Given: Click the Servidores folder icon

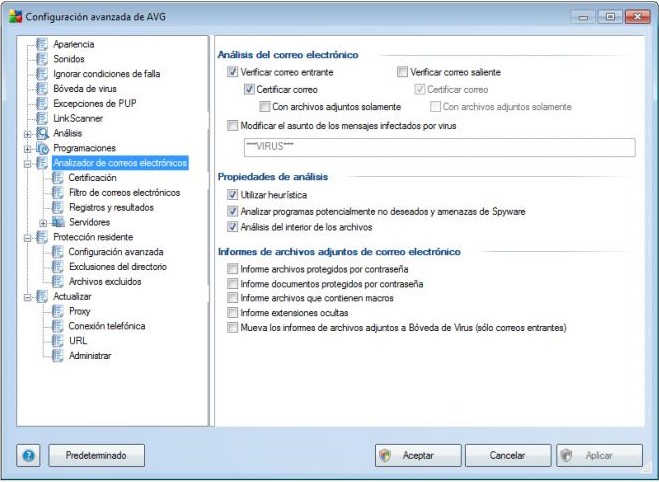Looking at the screenshot, I should tap(58, 222).
